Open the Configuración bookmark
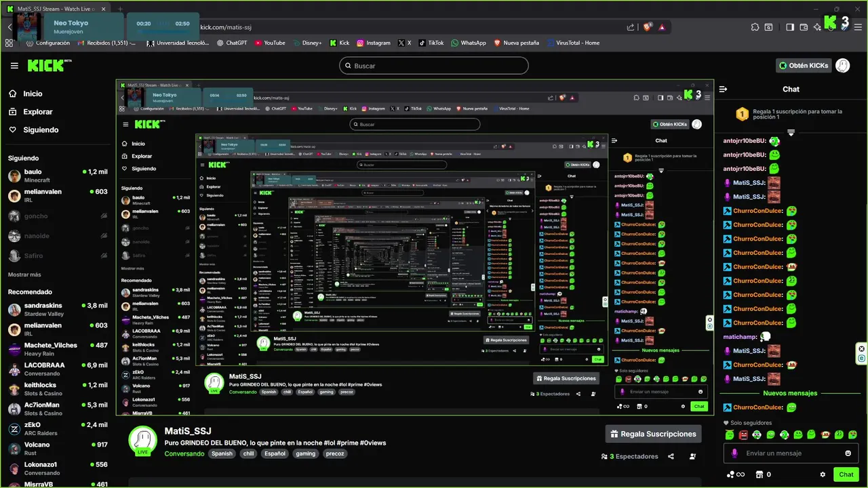The height and width of the screenshot is (488, 868). (47, 43)
